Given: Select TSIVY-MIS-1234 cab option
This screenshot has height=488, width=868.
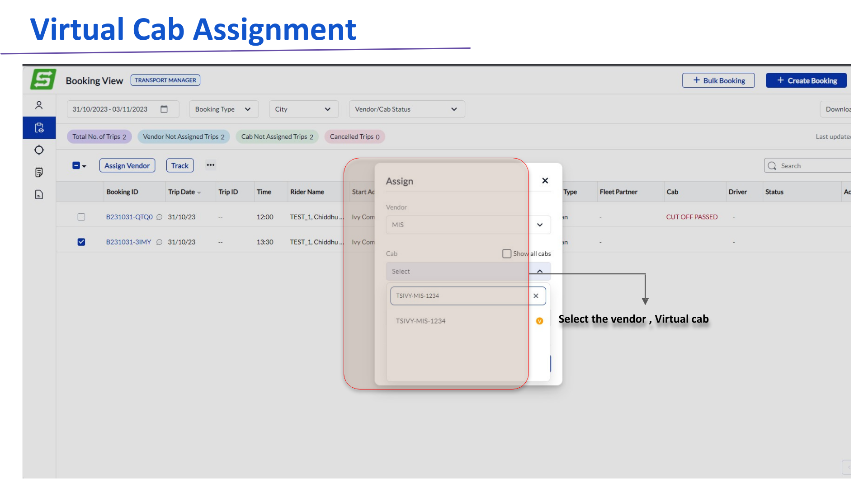Looking at the screenshot, I should [421, 321].
